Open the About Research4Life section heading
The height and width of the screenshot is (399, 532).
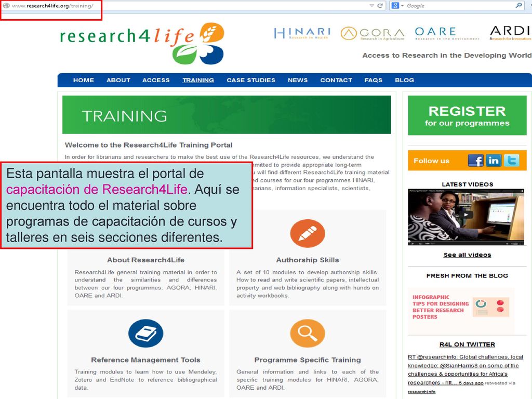(x=146, y=260)
